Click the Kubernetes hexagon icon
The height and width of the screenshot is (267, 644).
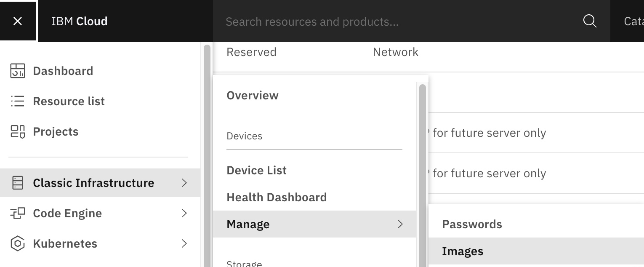(x=18, y=243)
